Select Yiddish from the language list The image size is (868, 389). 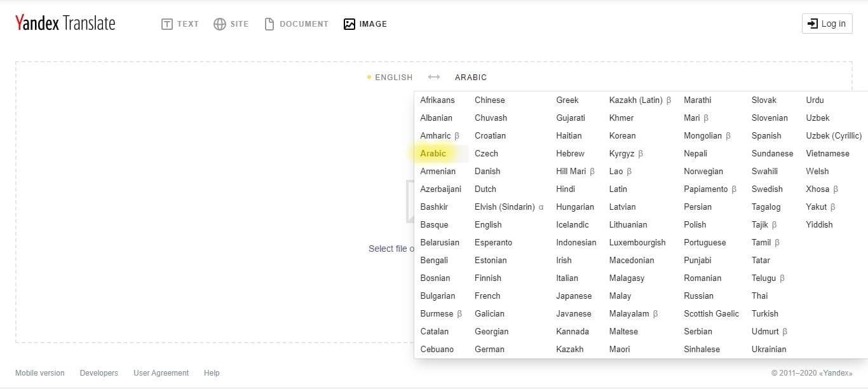(x=819, y=224)
